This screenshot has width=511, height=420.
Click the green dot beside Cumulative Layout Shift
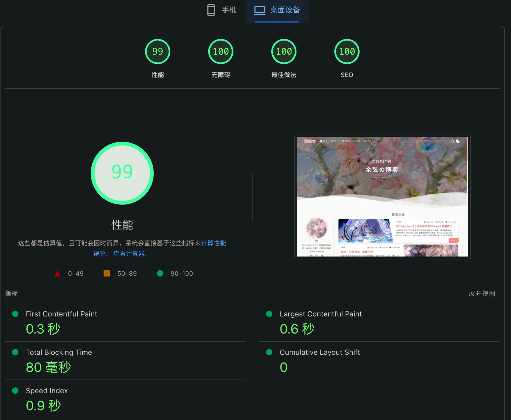[269, 352]
